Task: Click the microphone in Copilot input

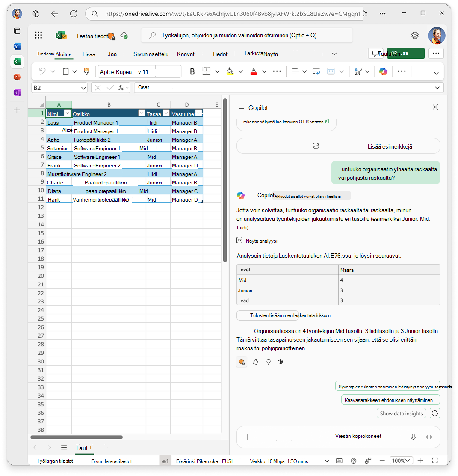Action: [413, 437]
